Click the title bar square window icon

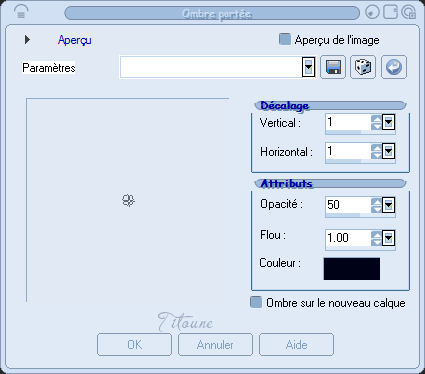[x=390, y=12]
